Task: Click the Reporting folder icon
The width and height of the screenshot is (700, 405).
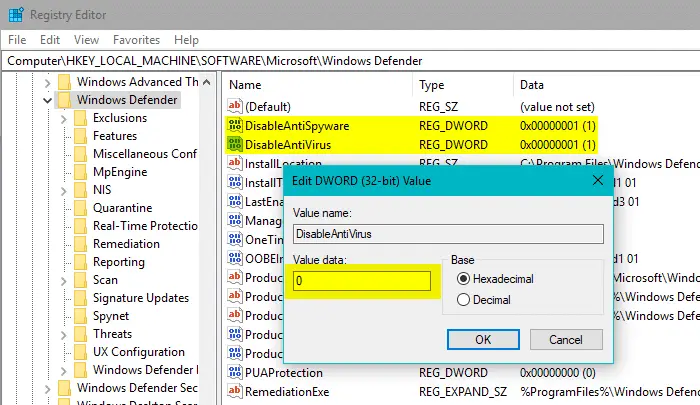Action: (81, 262)
